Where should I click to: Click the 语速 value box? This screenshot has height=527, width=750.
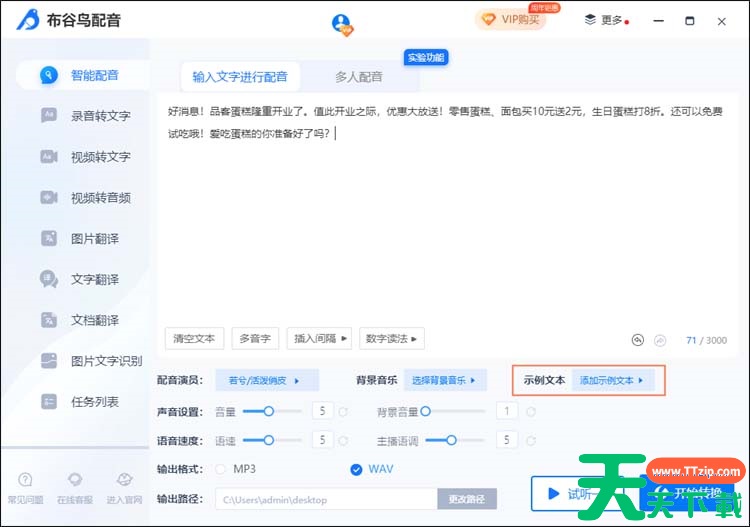(322, 439)
